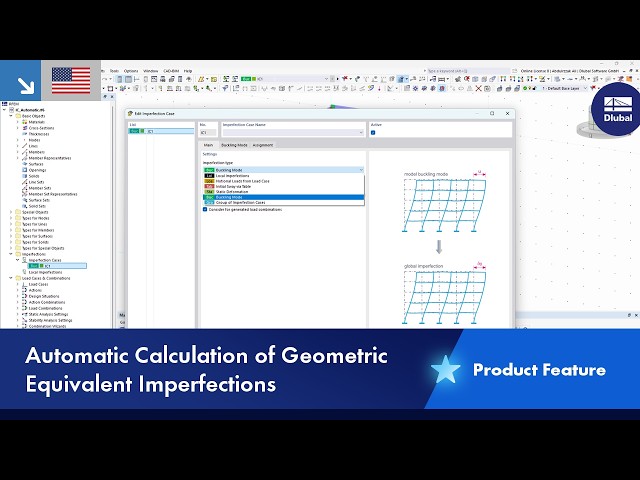Viewport: 640px width, 480px height.
Task: Click the Design Situations icon
Action: pos(24,296)
